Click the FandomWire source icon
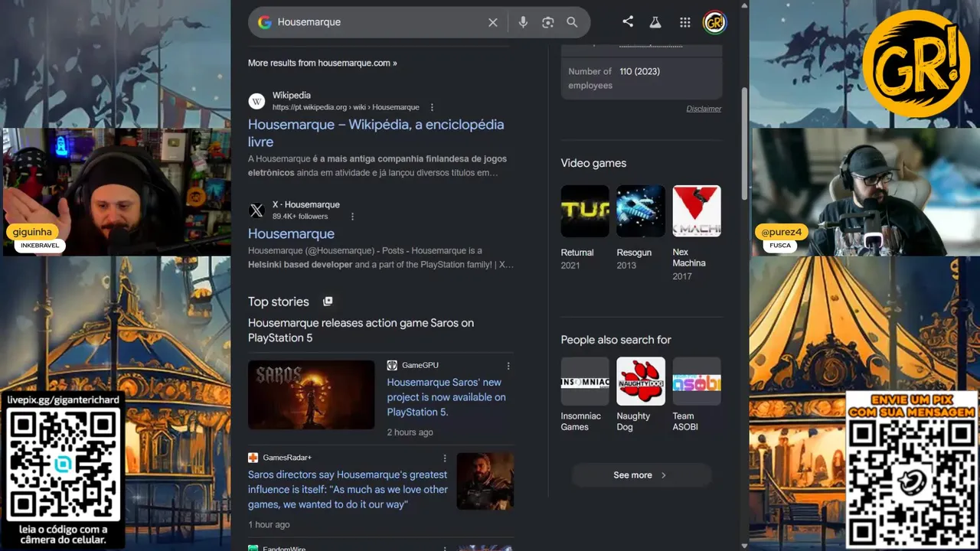 tap(253, 548)
